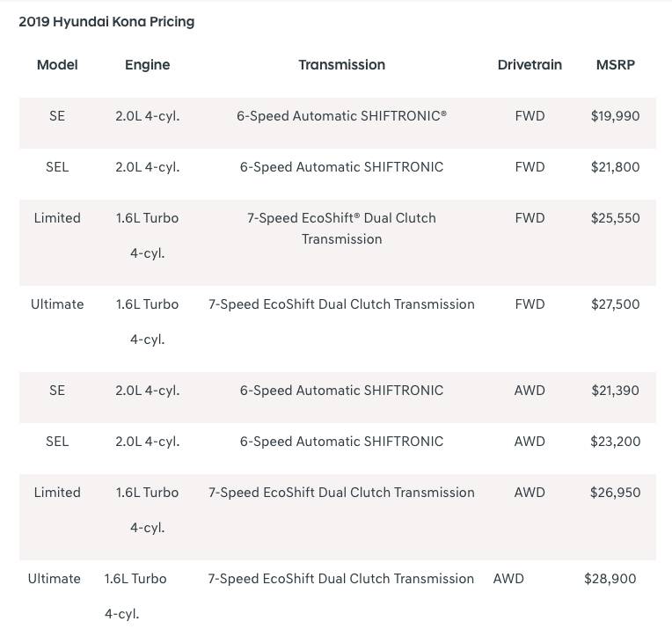672x636 pixels.
Task: Select the Engine column header
Action: (x=148, y=65)
